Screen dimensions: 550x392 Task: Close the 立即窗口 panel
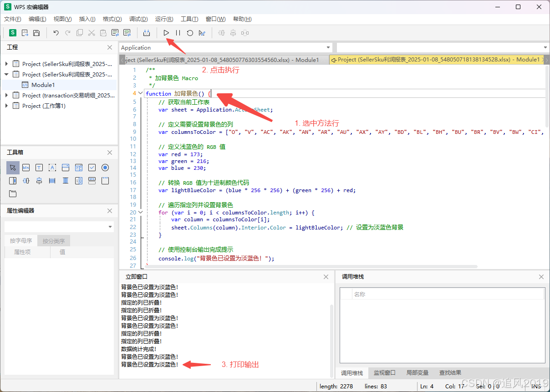[x=326, y=277]
